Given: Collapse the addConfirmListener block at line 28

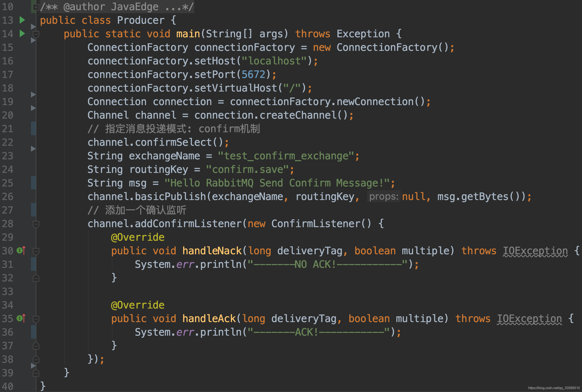Looking at the screenshot, I should pos(36,224).
